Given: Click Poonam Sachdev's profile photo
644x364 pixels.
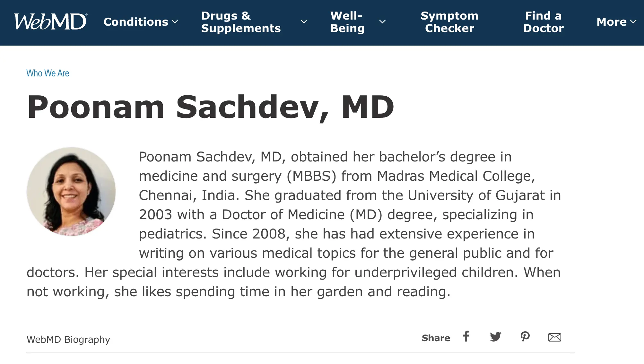Looking at the screenshot, I should point(71,192).
